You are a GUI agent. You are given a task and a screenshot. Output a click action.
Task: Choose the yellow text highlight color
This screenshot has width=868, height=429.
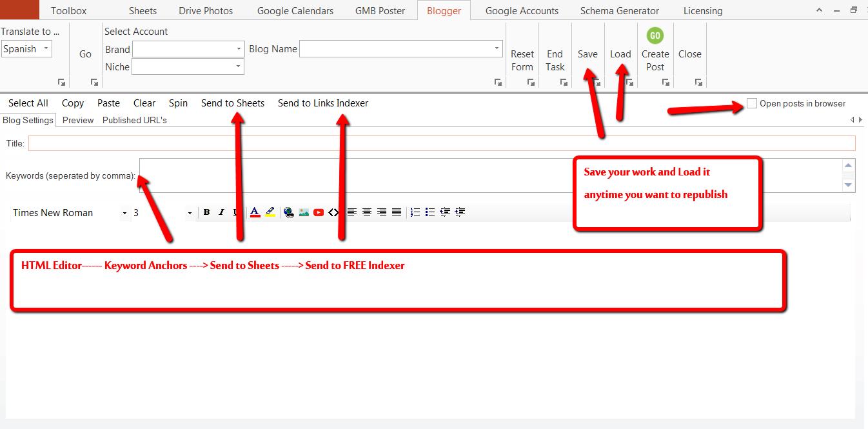(270, 212)
